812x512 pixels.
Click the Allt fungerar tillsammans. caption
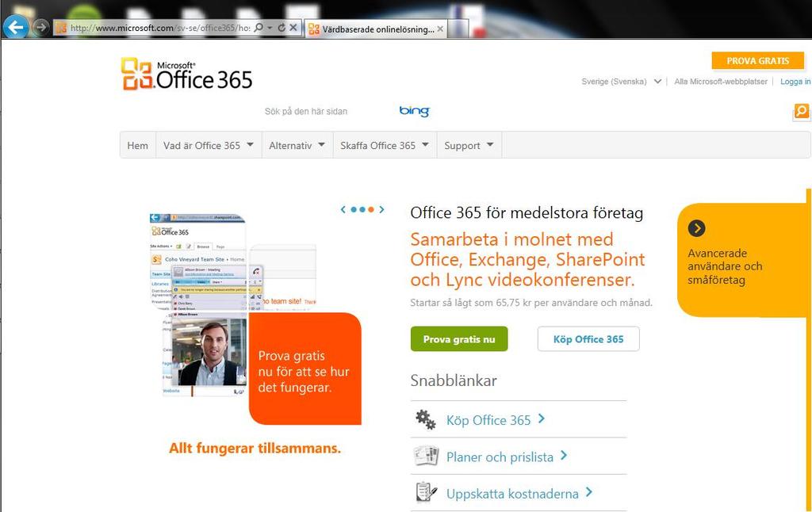point(255,448)
